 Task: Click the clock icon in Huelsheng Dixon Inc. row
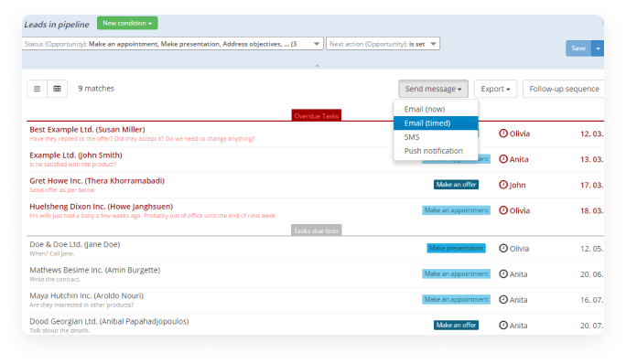click(503, 210)
